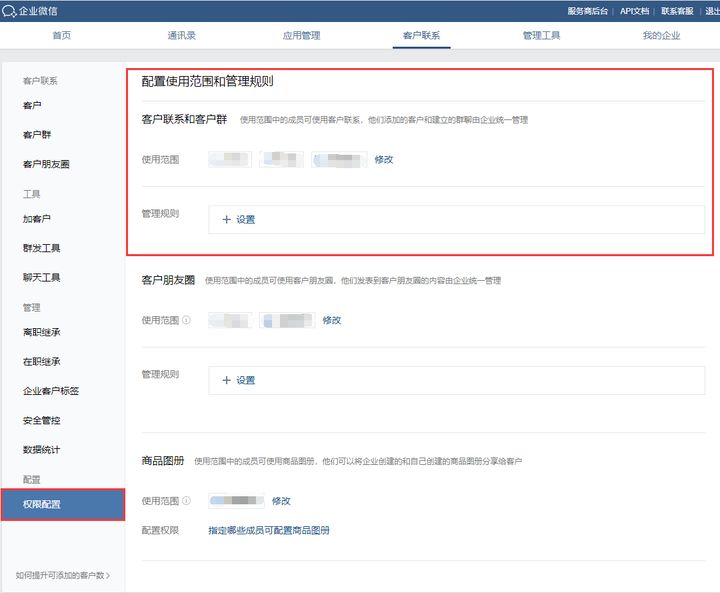Screen dimensions: 720x593
Task: Click the 企业微信 logo icon
Action: [x=9, y=11]
